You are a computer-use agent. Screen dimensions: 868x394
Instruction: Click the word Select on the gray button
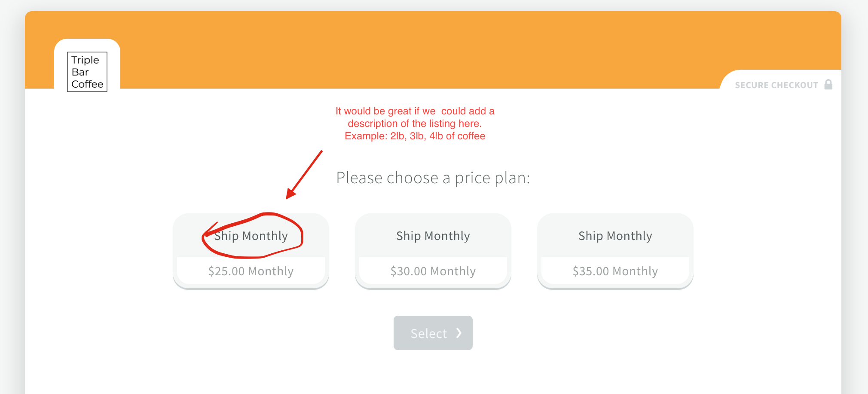[429, 333]
